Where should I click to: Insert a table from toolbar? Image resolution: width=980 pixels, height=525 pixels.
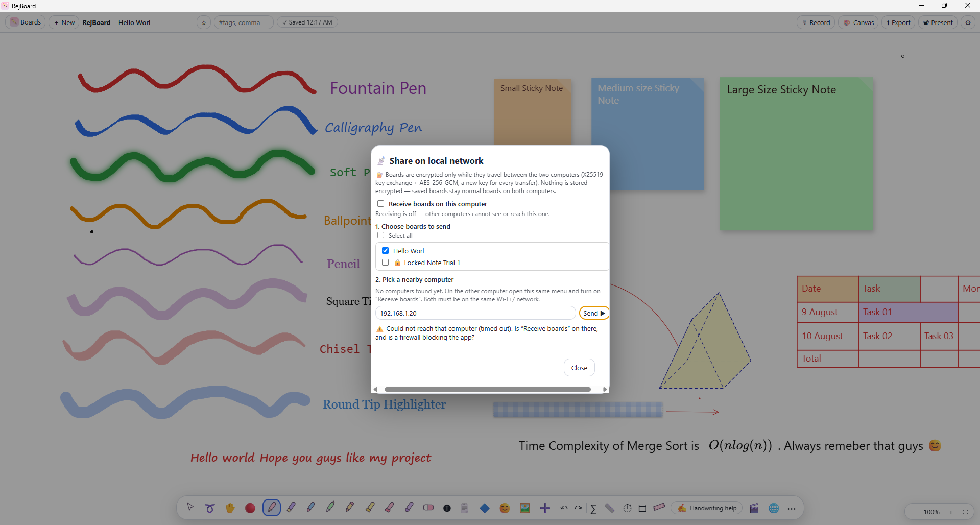[642, 508]
